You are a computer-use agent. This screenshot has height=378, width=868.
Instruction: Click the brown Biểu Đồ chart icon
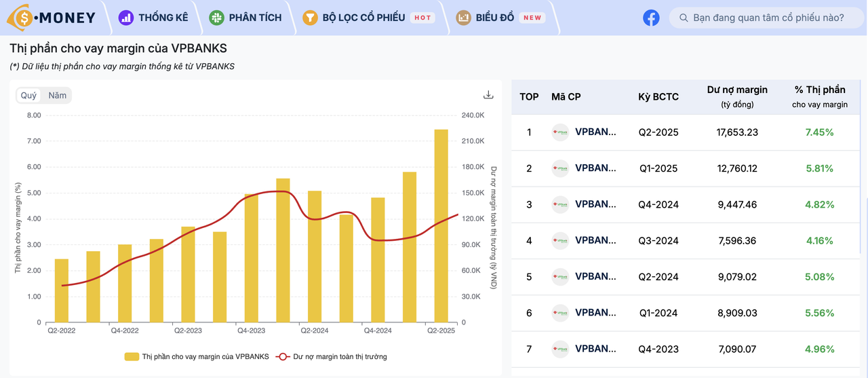464,18
